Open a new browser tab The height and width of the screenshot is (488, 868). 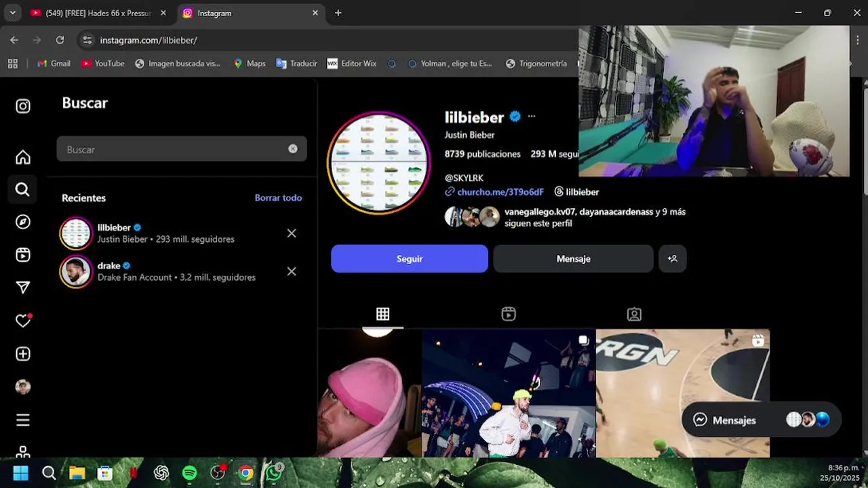[338, 13]
